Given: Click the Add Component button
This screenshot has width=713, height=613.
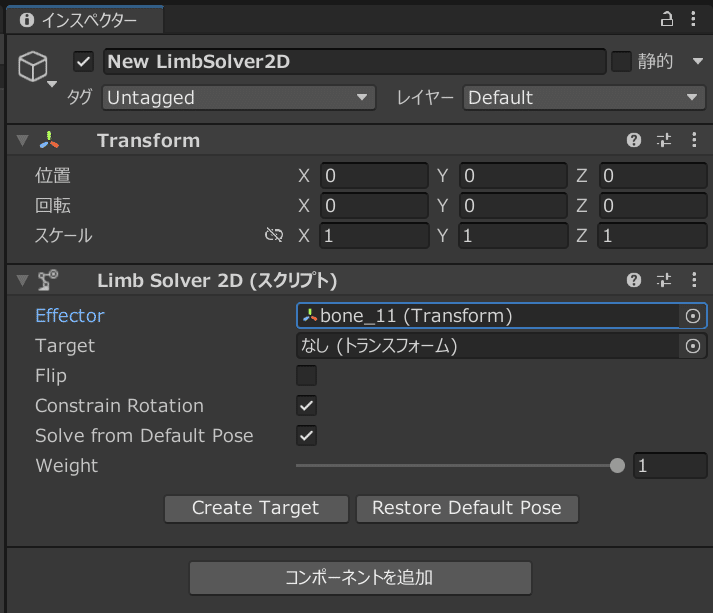Looking at the screenshot, I should (360, 578).
